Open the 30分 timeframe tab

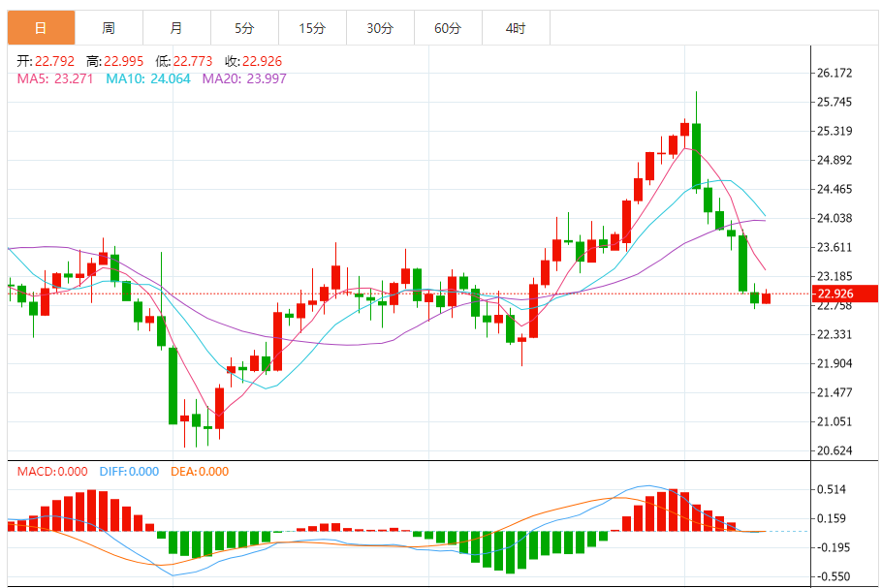(x=380, y=28)
